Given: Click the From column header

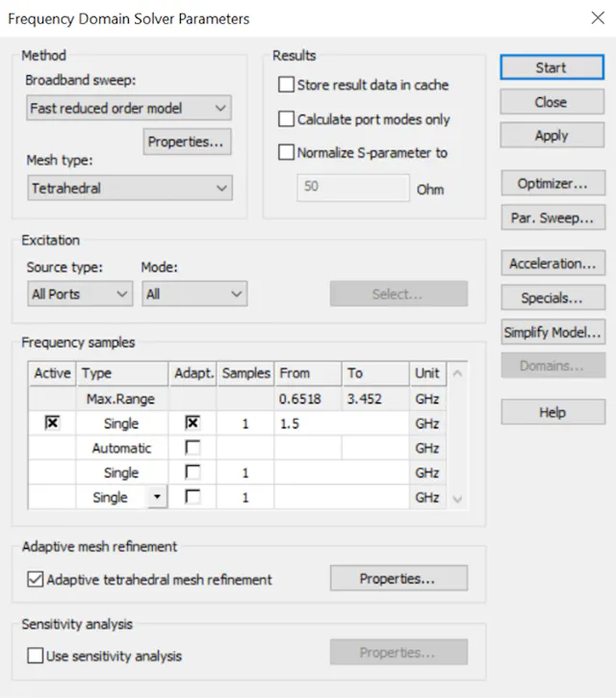Looking at the screenshot, I should 308,373.
